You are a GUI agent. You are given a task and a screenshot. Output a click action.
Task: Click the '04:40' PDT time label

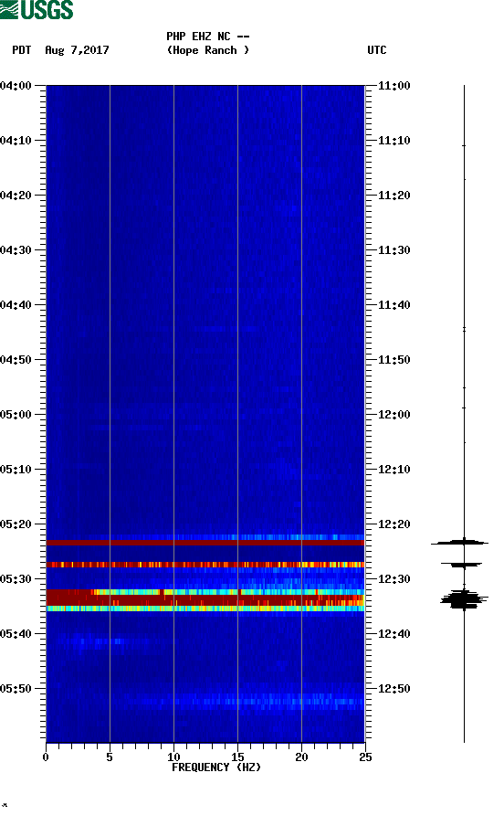16,305
